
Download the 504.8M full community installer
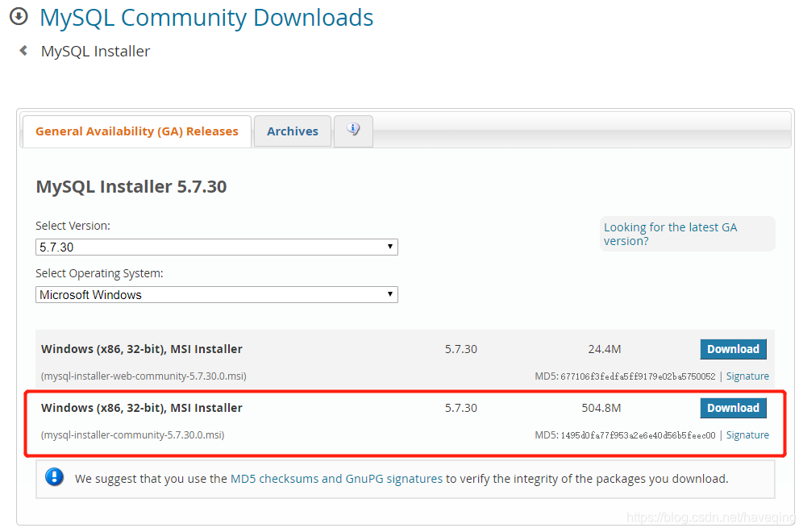[x=733, y=408]
